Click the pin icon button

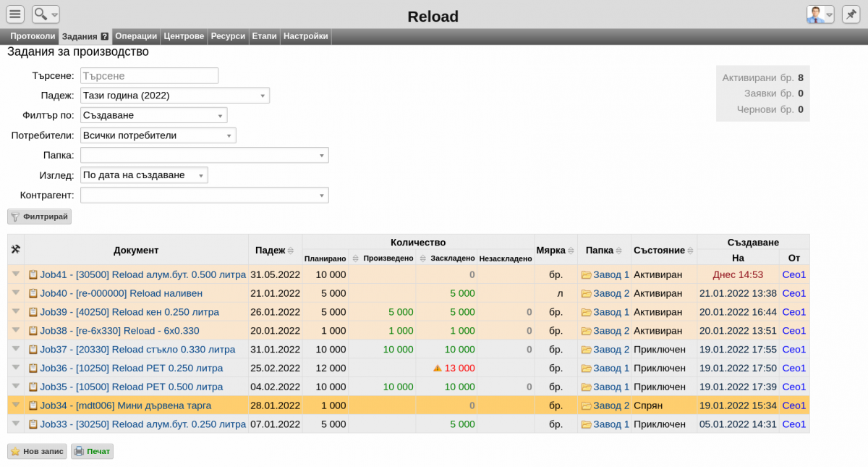click(851, 14)
